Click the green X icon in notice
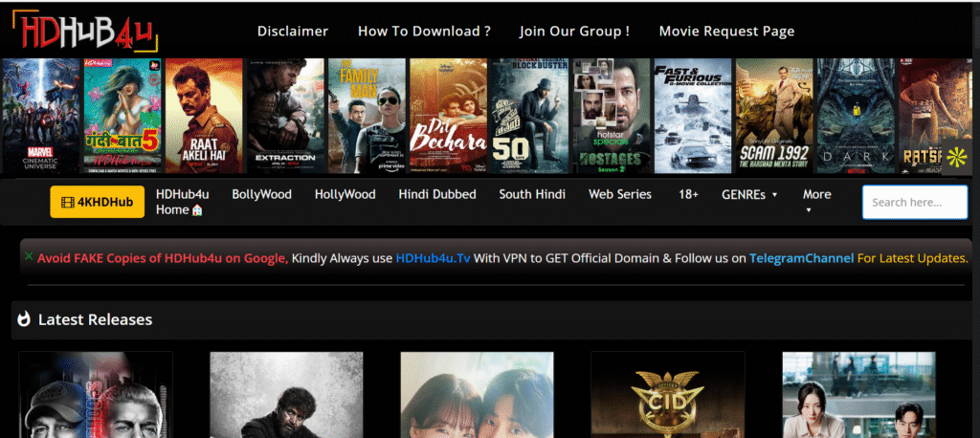Screen dimensions: 980x438 pyautogui.click(x=29, y=256)
